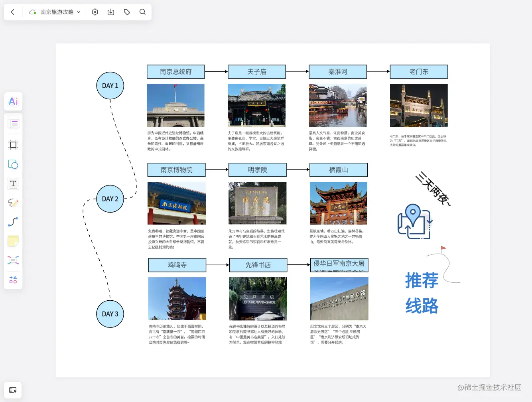Select the mind map tool
532x402 pixels.
(13, 260)
